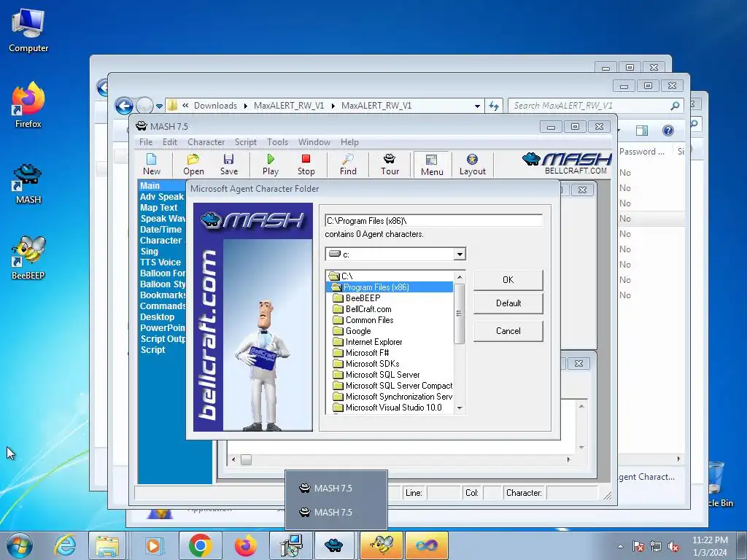Select Sing in the sidebar list

point(149,252)
